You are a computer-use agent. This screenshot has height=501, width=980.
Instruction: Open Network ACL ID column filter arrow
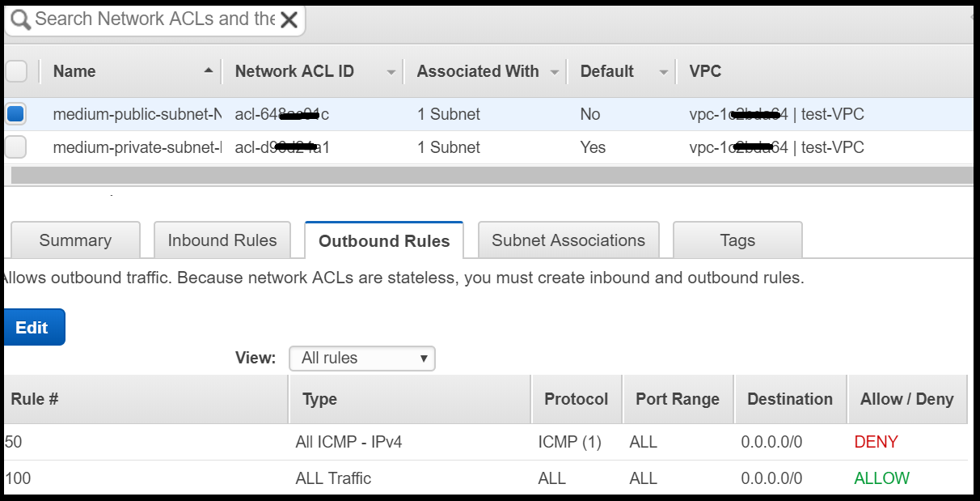391,72
